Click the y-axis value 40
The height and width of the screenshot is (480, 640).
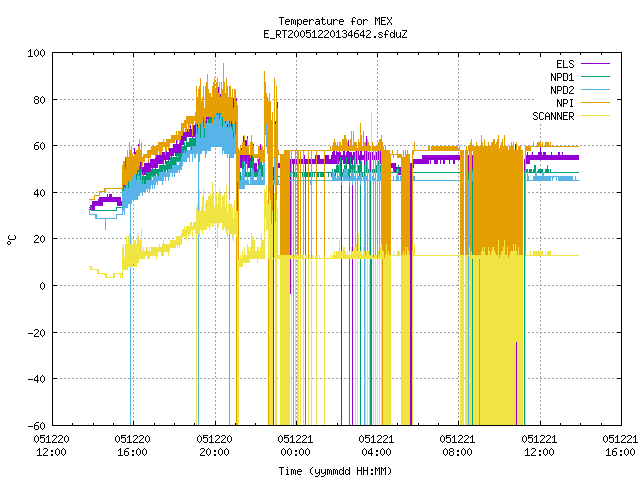(x=39, y=193)
